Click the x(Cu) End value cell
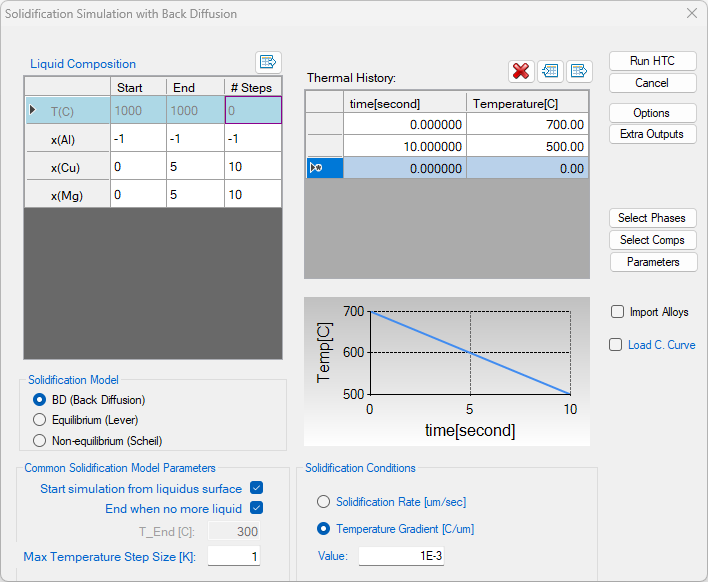This screenshot has height=582, width=708. click(x=195, y=166)
